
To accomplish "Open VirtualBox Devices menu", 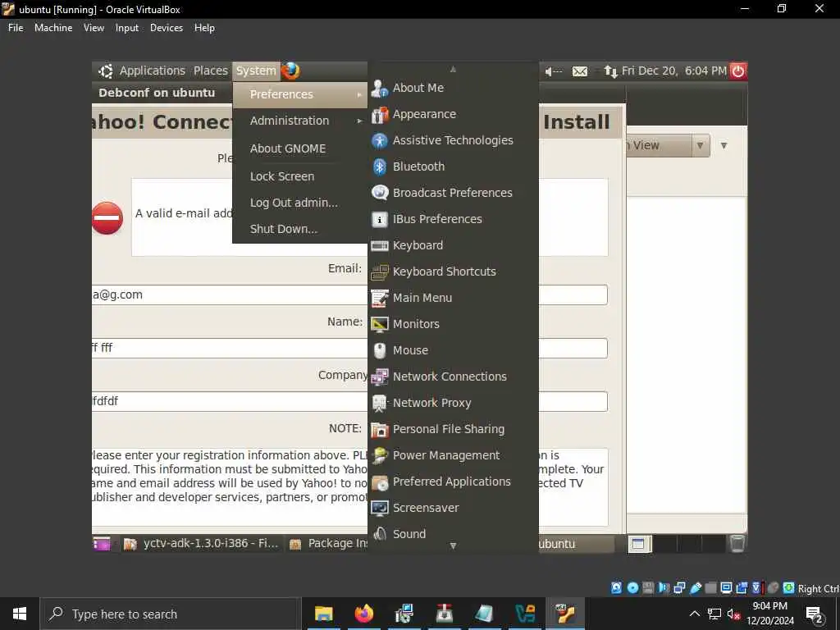I will pos(166,28).
